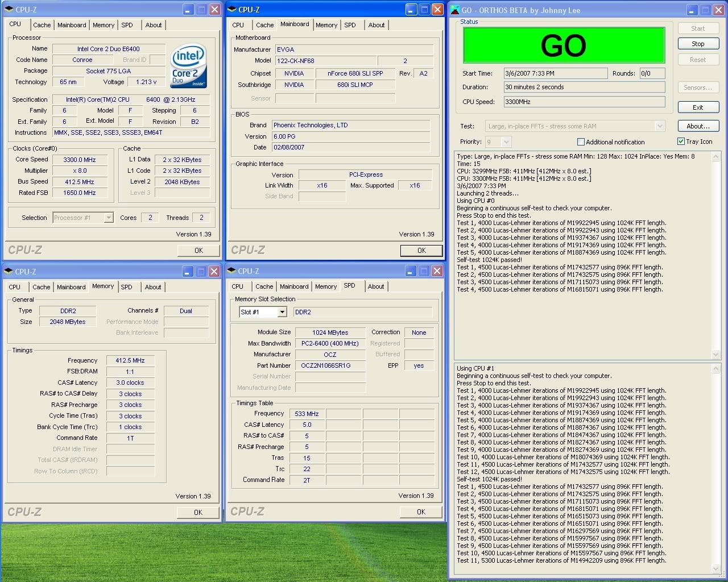This screenshot has height=582, width=728.
Task: Click part number OCZ2N1066SR1G
Action: (x=330, y=365)
